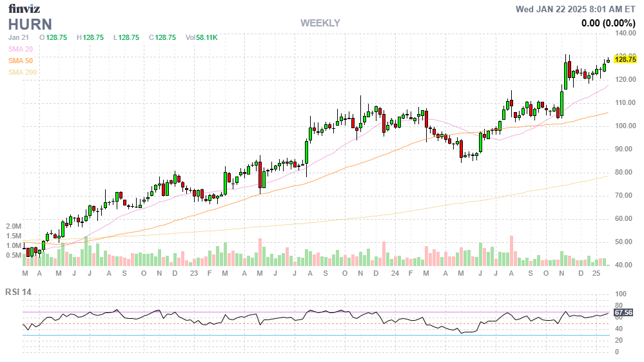The image size is (644, 362).
Task: Select the WEEKLY timeframe label
Action: [x=320, y=23]
